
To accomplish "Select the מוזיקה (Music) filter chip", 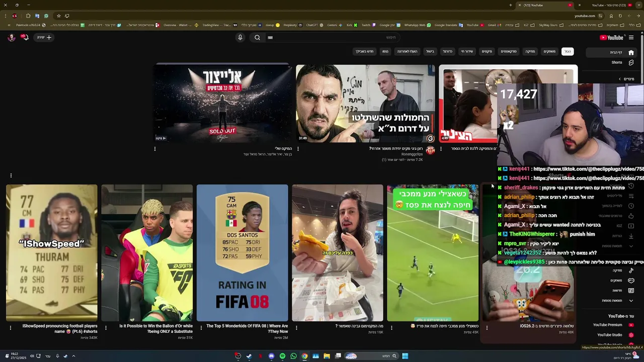I will pyautogui.click(x=530, y=51).
